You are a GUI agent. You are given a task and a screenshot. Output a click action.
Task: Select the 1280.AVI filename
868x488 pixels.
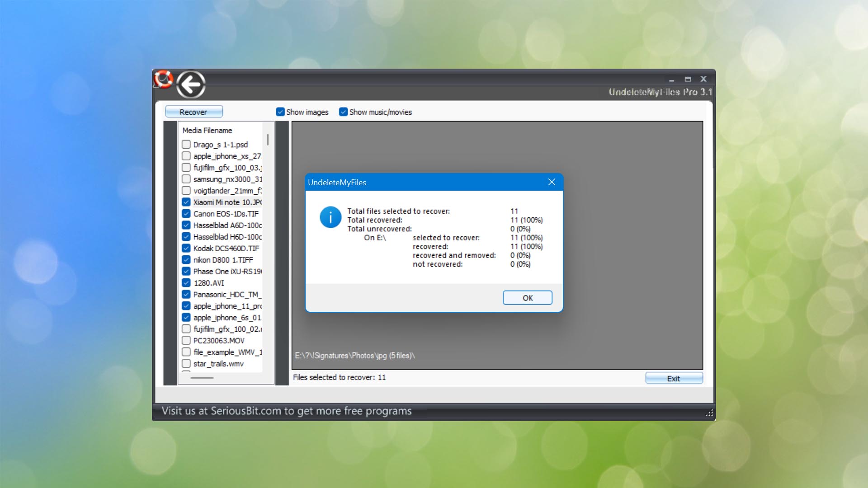(209, 283)
